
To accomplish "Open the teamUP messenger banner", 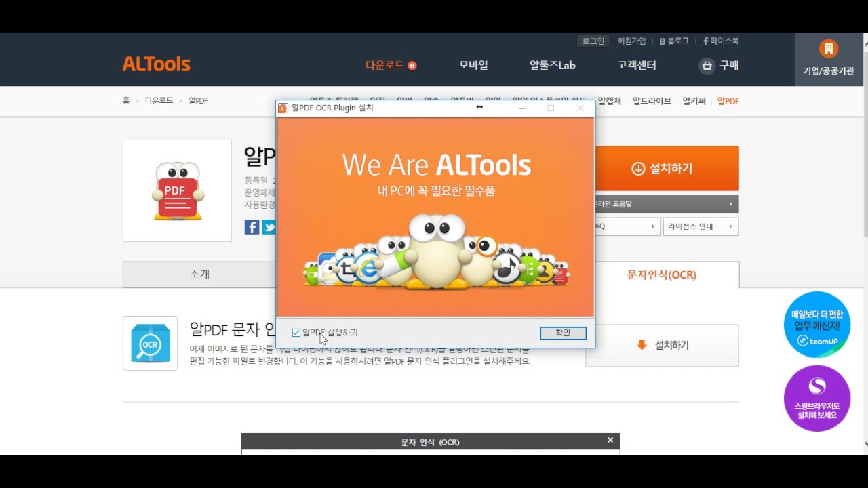I will click(x=816, y=325).
